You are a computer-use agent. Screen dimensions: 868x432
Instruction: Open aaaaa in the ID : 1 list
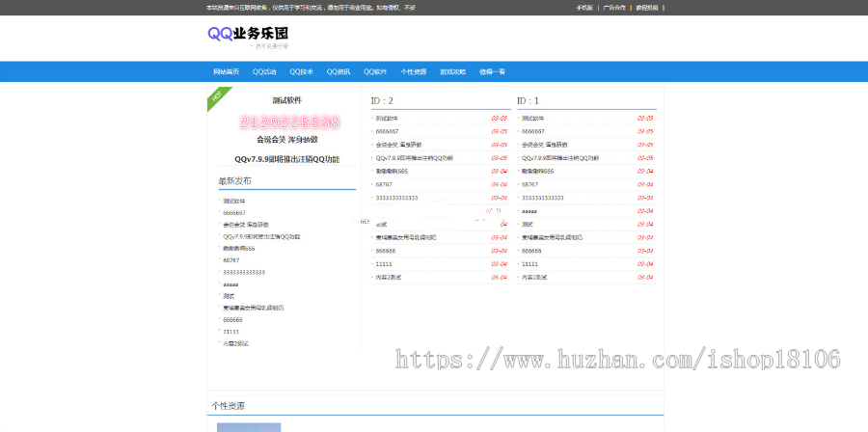pyautogui.click(x=529, y=211)
